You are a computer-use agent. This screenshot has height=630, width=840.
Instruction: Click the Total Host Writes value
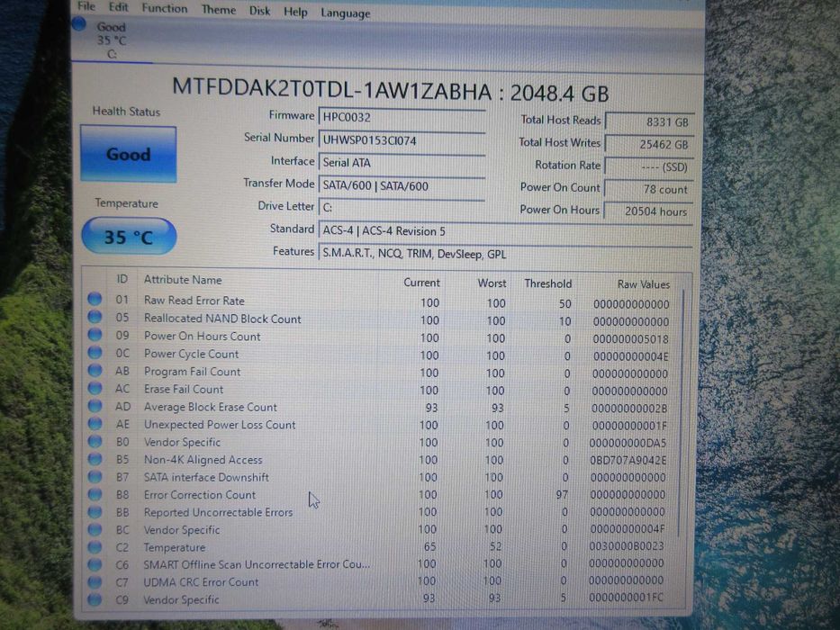[x=649, y=145]
